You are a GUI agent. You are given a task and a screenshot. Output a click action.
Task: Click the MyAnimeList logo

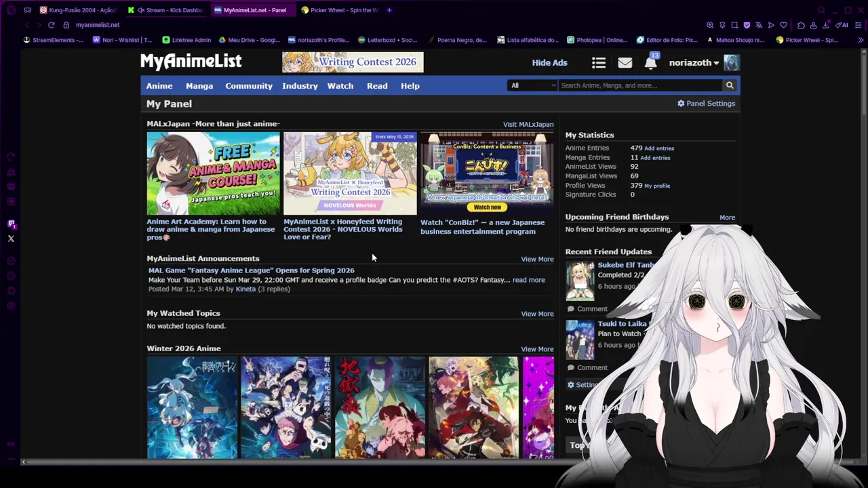(x=191, y=61)
